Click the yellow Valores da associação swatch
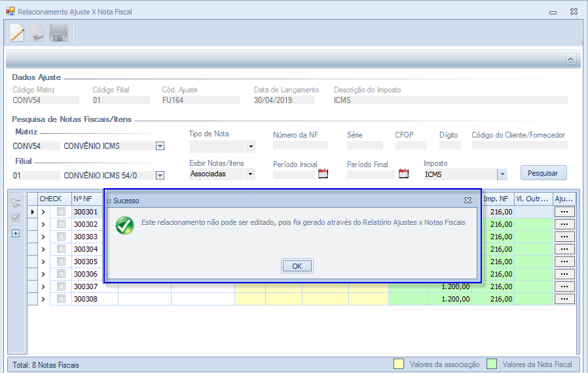 398,364
